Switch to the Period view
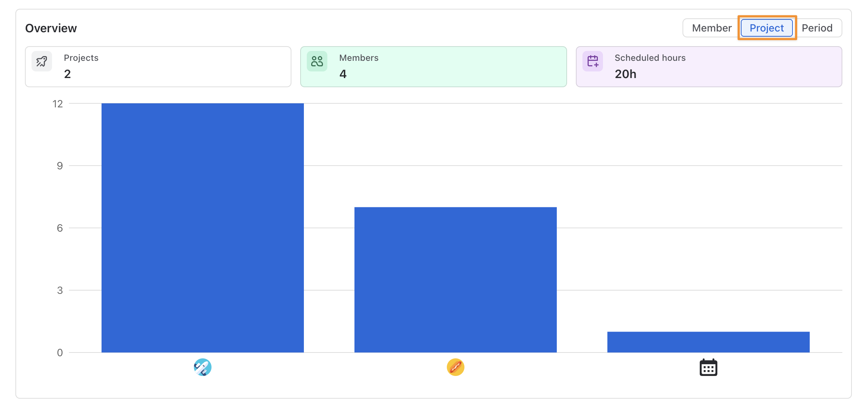868x406 pixels. [817, 28]
